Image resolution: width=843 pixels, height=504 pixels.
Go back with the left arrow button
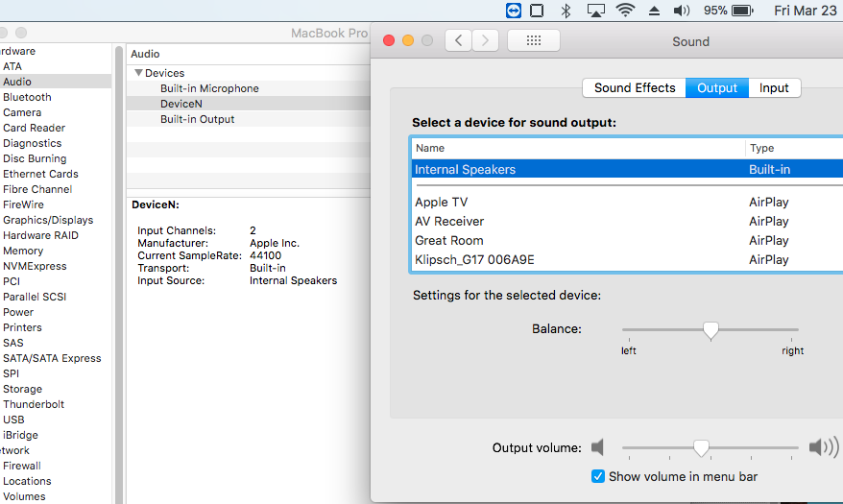click(459, 40)
